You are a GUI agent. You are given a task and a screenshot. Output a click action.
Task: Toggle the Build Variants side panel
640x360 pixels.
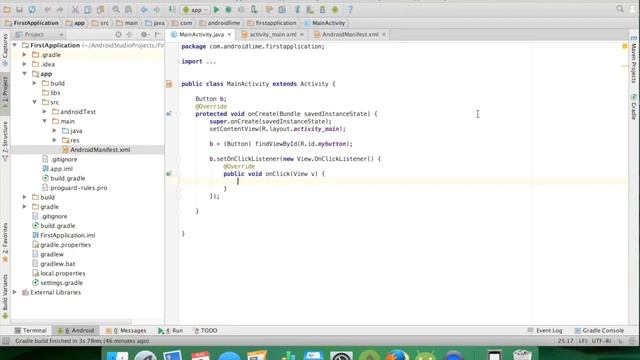[x=5, y=296]
